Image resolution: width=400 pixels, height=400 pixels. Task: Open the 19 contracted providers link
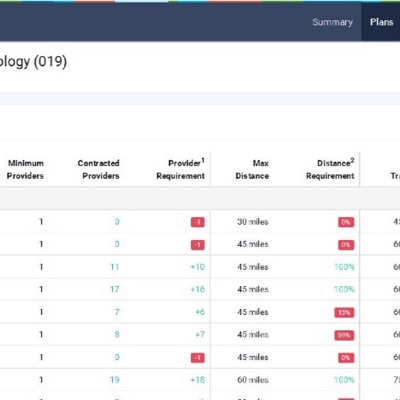tap(114, 380)
